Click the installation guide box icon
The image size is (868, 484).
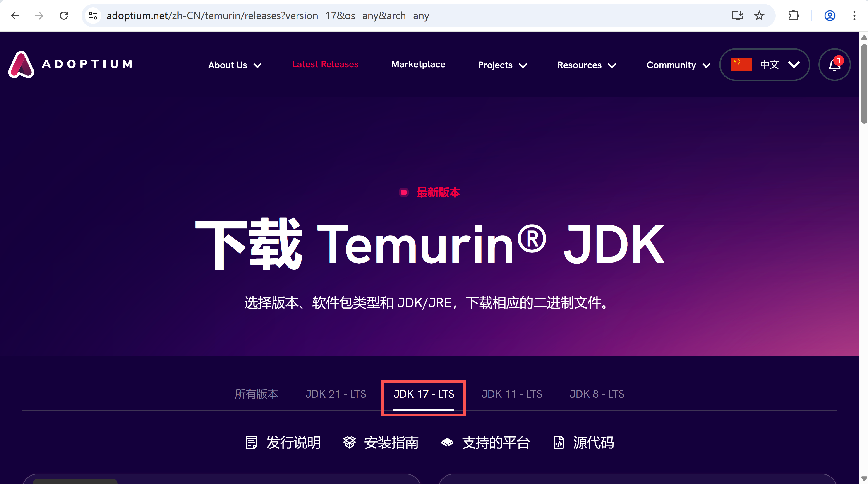pos(349,442)
